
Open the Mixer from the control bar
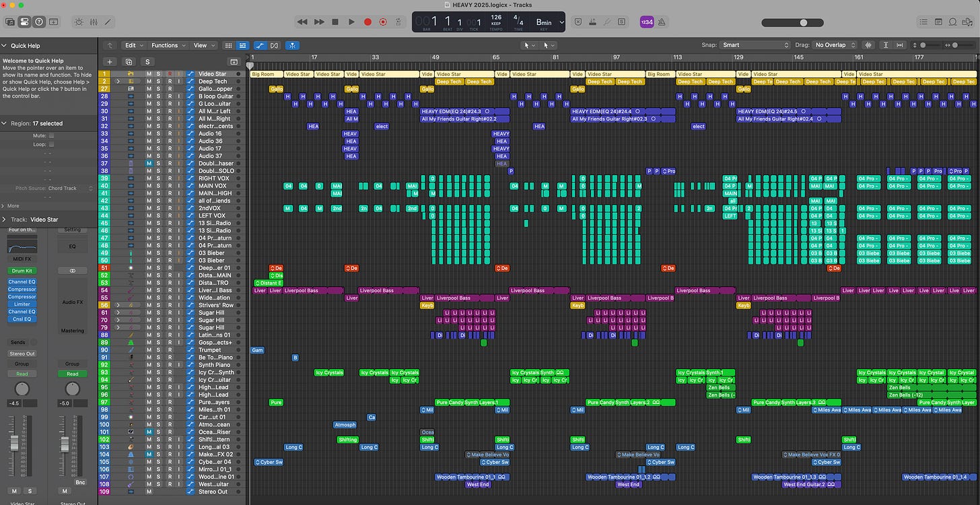[94, 22]
